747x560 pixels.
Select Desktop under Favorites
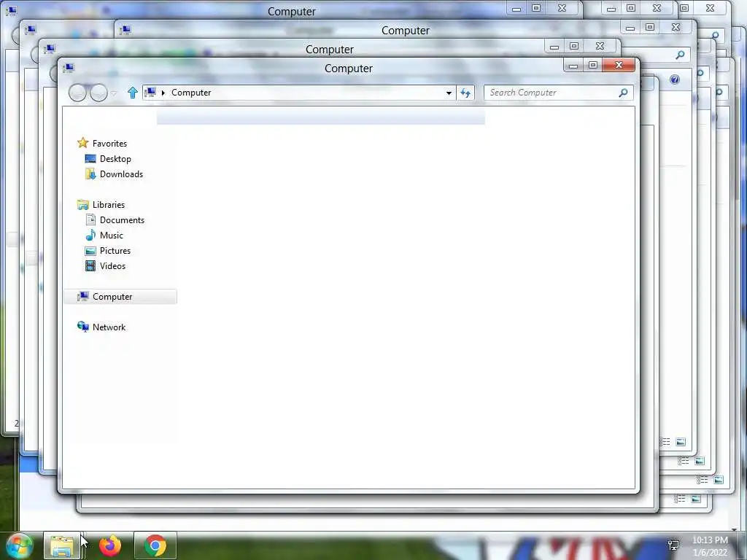[115, 158]
